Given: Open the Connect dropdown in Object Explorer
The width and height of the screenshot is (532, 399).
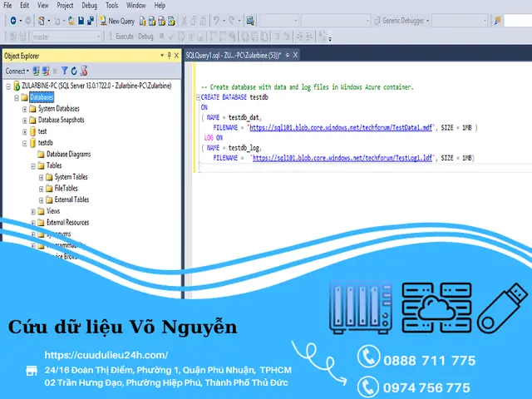Looking at the screenshot, I should click(x=17, y=71).
